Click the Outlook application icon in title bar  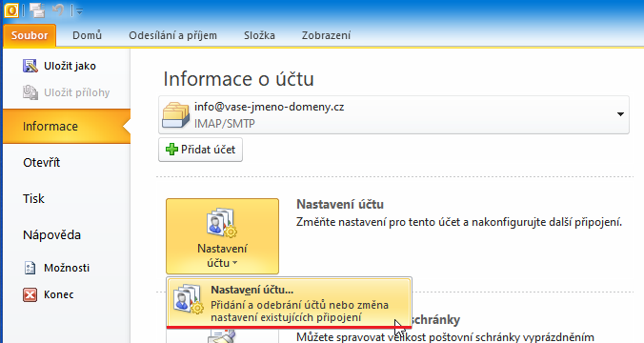point(11,10)
